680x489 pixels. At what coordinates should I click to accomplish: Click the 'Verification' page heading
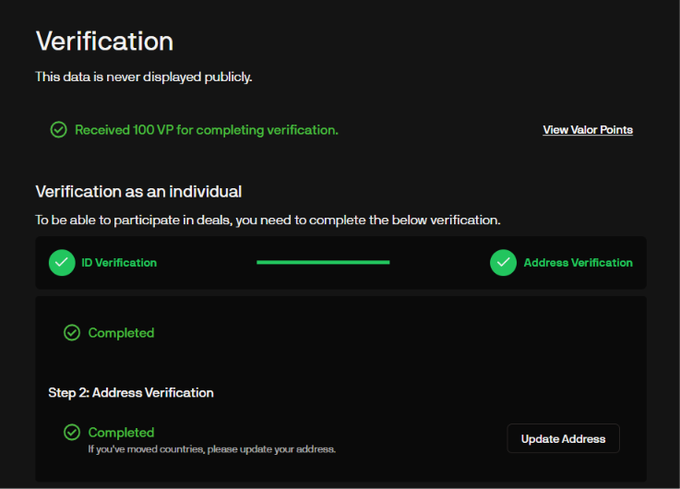pyautogui.click(x=105, y=41)
